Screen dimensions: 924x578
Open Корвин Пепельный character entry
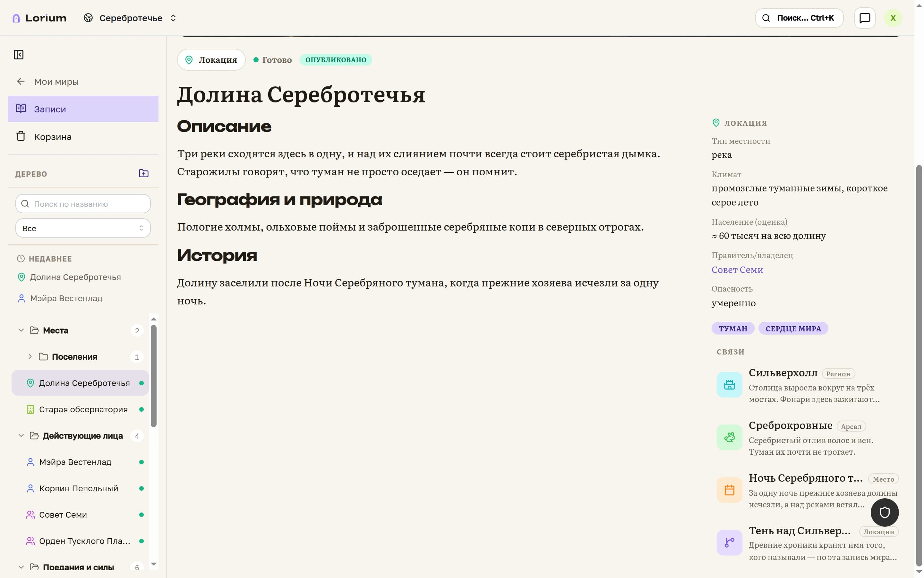[x=80, y=488]
